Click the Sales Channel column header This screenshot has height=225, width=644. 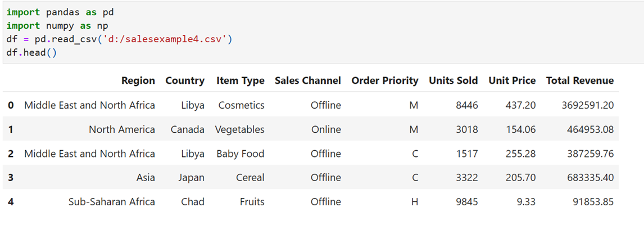click(307, 80)
